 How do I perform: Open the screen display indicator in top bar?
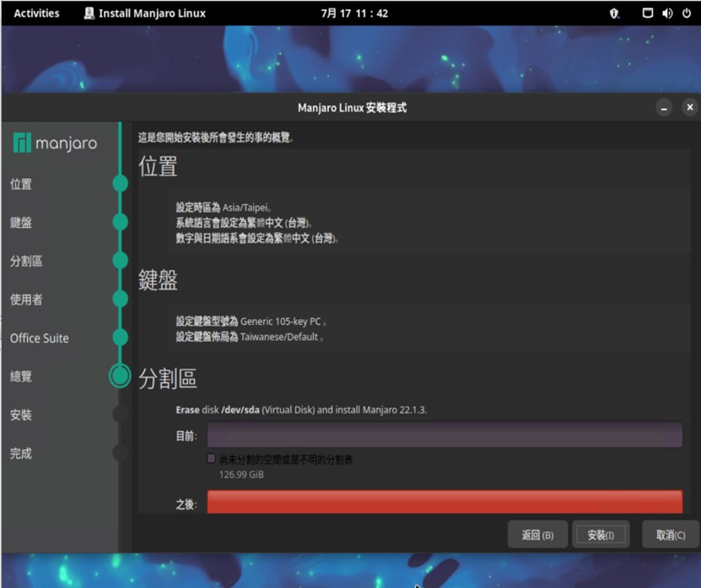[647, 13]
